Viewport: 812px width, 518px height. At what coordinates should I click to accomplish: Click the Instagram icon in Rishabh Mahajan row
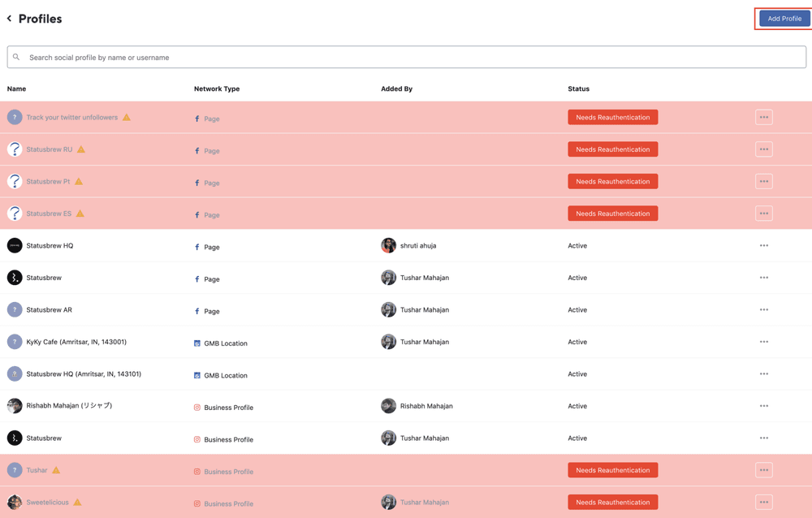click(197, 408)
